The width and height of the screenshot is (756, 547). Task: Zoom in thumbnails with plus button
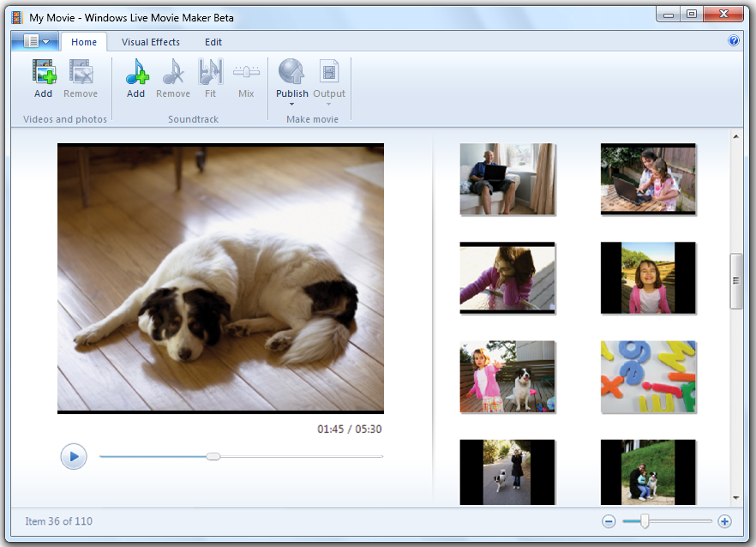tap(724, 521)
